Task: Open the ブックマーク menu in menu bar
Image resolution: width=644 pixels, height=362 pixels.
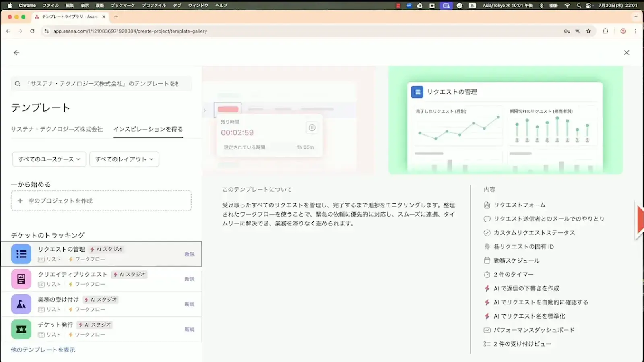Action: pyautogui.click(x=123, y=5)
